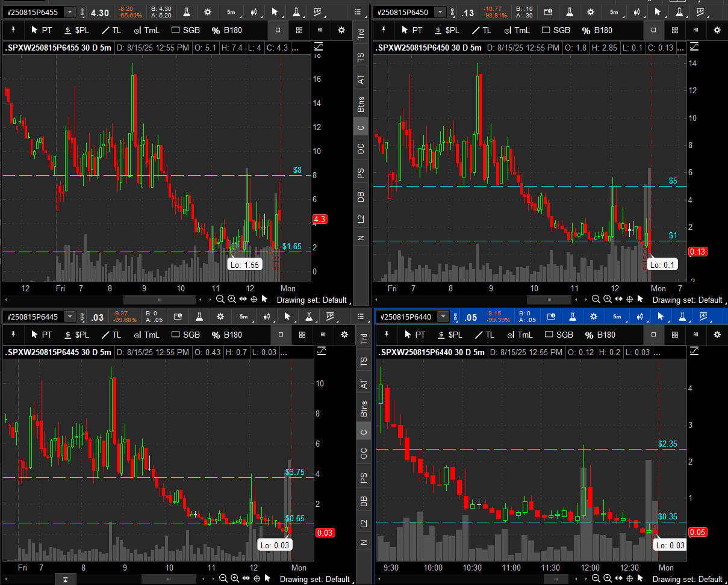This screenshot has height=585, width=728.
Task: Switch the P6445 chart to grid layout
Action: [x=302, y=334]
